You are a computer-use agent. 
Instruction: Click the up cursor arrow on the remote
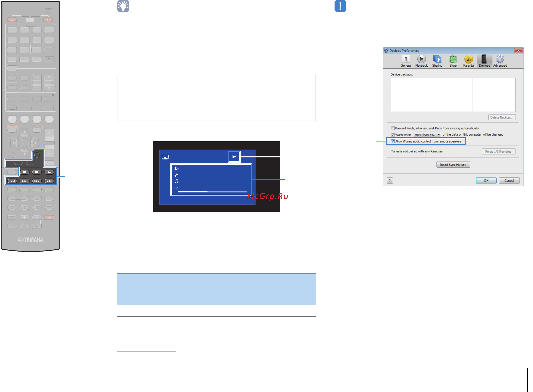point(24,132)
